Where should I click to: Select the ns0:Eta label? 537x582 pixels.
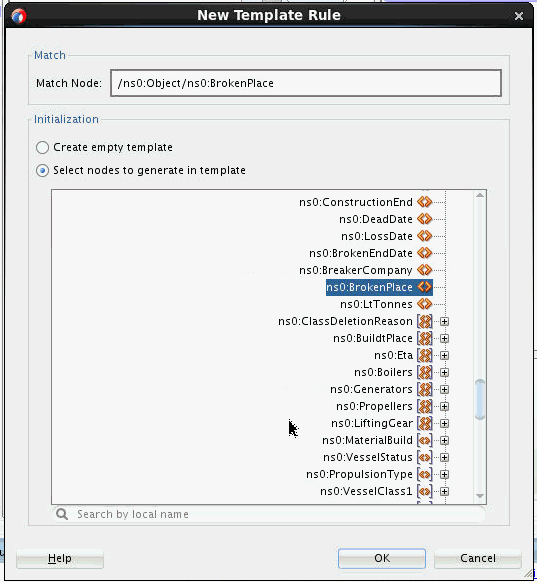click(x=393, y=356)
